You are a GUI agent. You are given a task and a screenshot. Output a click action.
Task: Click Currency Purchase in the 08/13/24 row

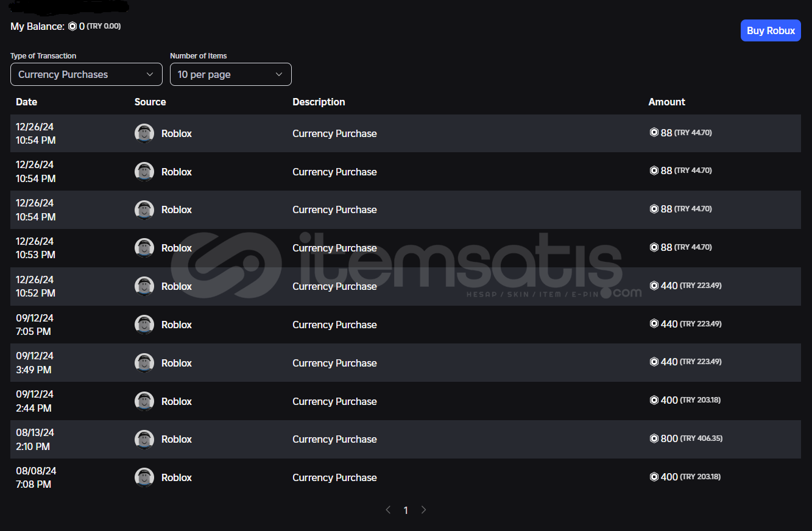pyautogui.click(x=334, y=439)
